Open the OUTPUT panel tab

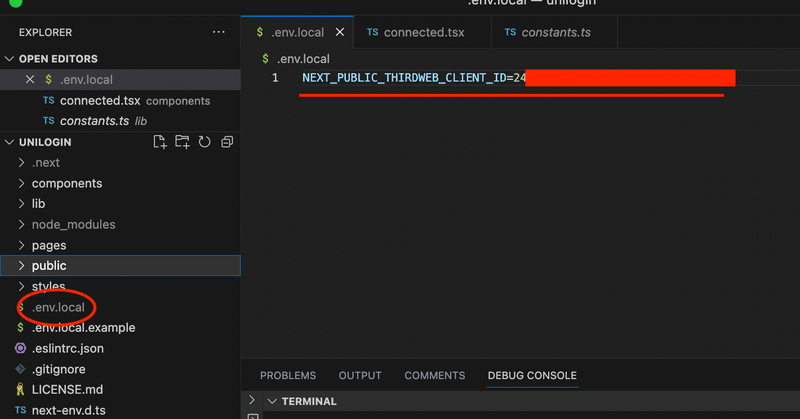point(360,376)
